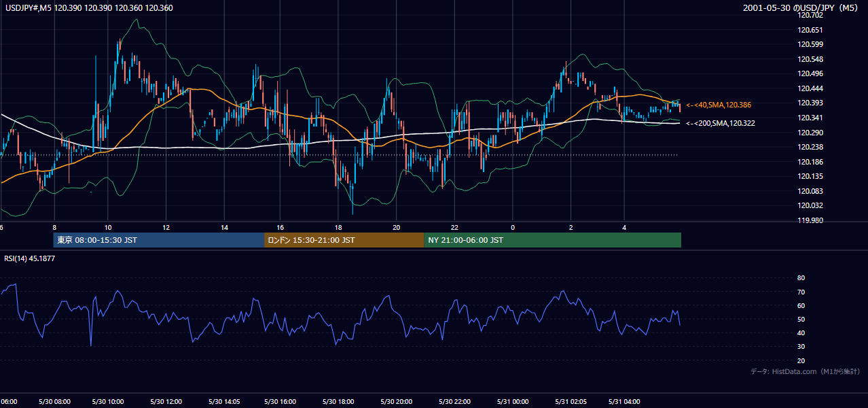Image resolution: width=868 pixels, height=408 pixels.
Task: Click the 40 SMA 120.386 label
Action: (x=718, y=105)
